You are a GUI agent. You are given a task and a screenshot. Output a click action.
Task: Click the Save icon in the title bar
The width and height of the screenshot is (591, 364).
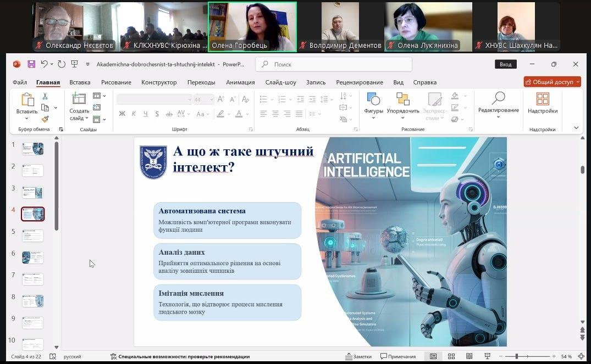click(x=31, y=64)
